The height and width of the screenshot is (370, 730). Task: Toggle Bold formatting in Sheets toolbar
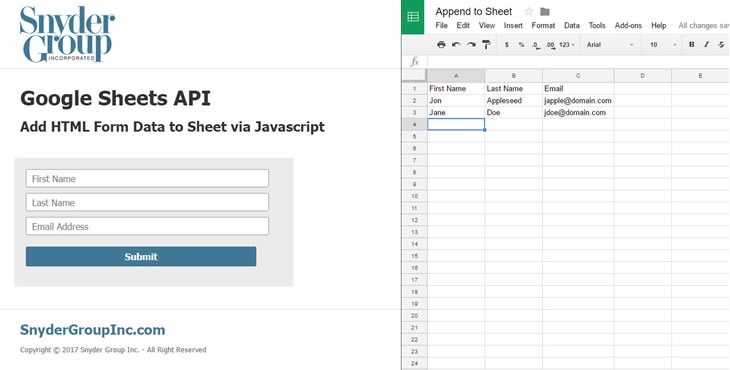pos(691,45)
